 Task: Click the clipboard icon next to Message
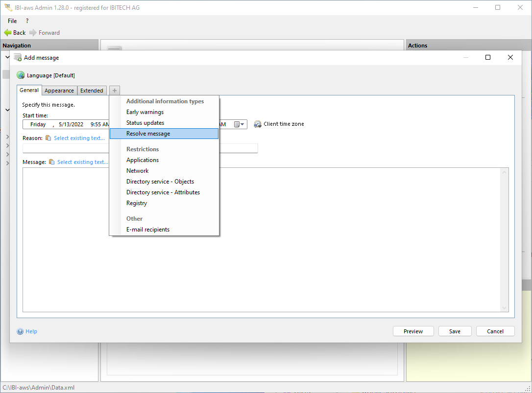tap(51, 162)
